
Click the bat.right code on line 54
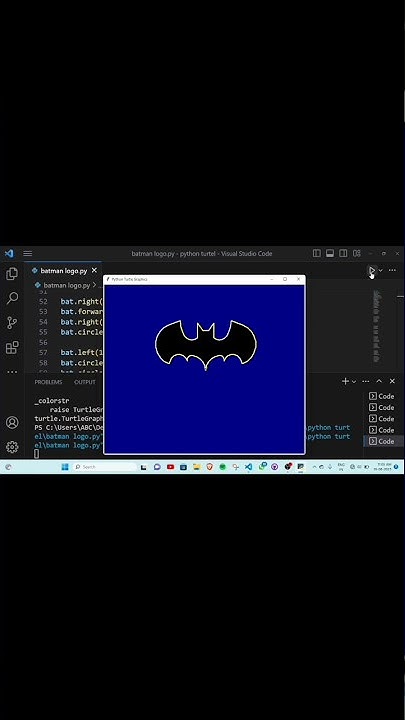[82, 322]
